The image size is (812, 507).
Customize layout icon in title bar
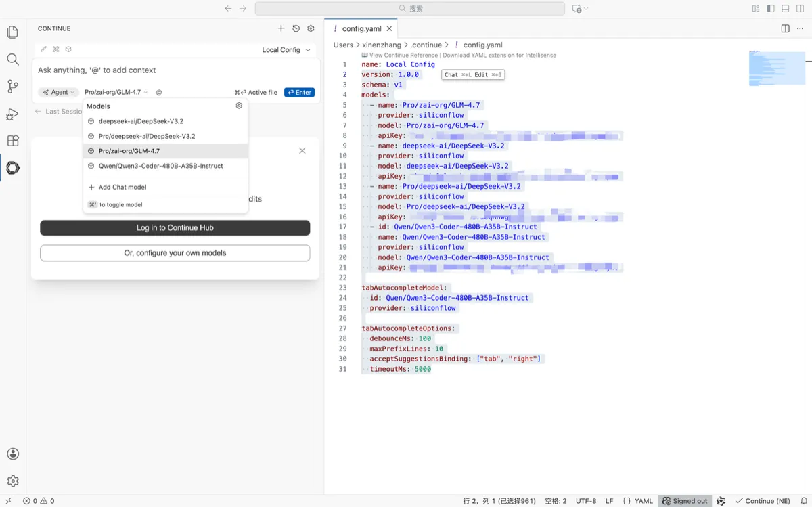pyautogui.click(x=756, y=9)
